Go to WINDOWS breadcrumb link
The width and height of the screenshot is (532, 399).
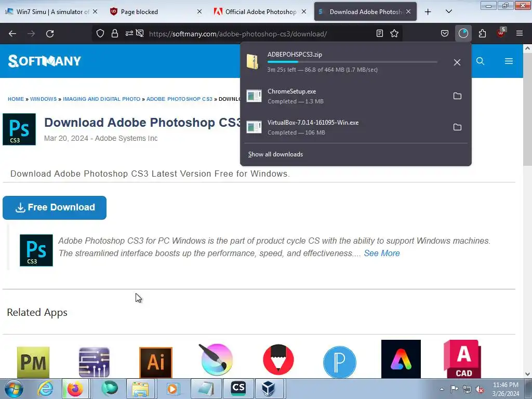point(44,99)
